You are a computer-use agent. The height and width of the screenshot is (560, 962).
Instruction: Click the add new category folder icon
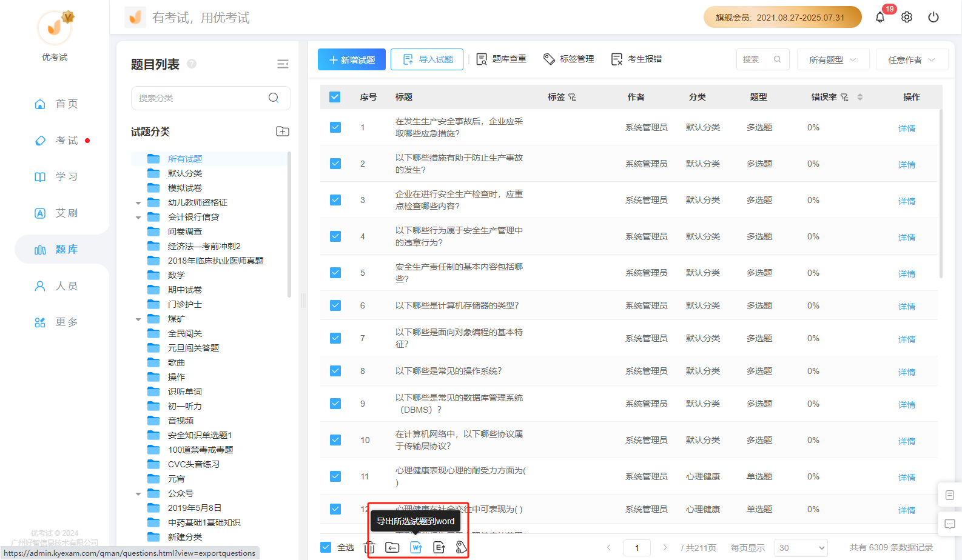(283, 132)
